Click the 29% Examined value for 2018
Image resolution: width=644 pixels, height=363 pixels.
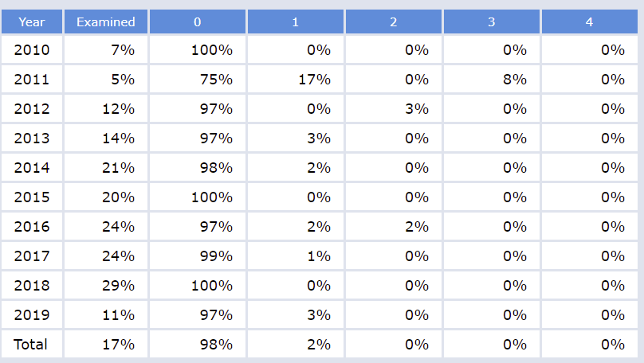(118, 285)
